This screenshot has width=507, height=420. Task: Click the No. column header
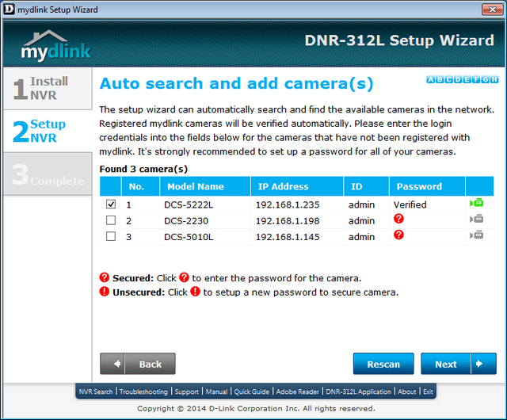click(x=140, y=186)
